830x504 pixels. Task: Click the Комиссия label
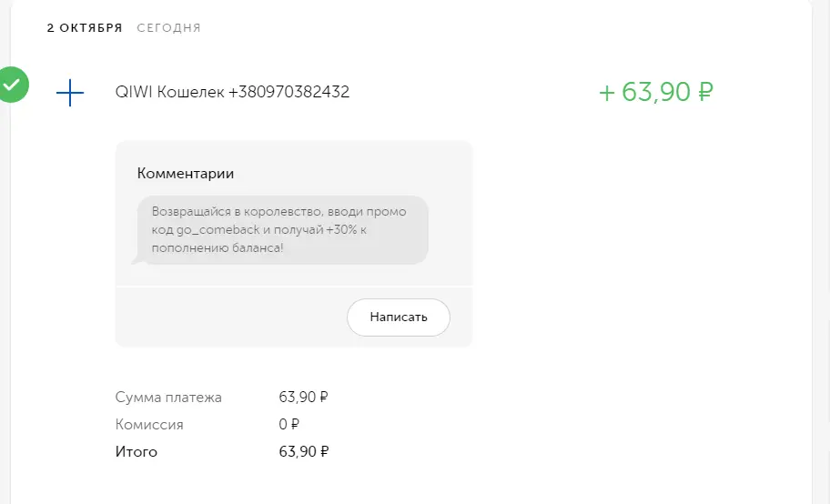[149, 425]
